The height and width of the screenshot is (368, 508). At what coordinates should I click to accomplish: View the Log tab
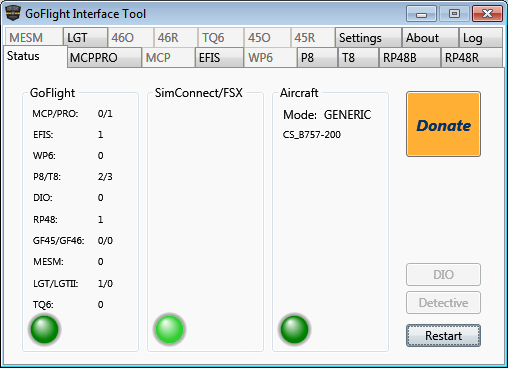[481, 38]
